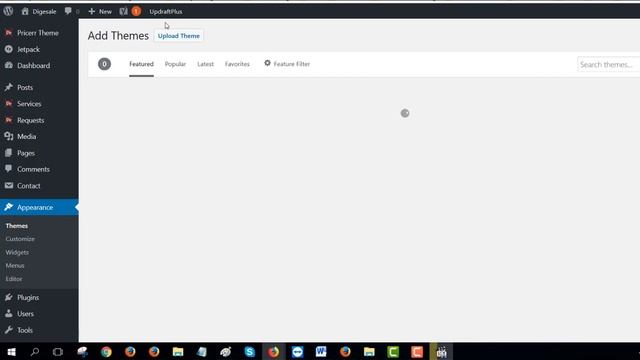
Task: Open the Windows Start menu
Action: pos(11,352)
